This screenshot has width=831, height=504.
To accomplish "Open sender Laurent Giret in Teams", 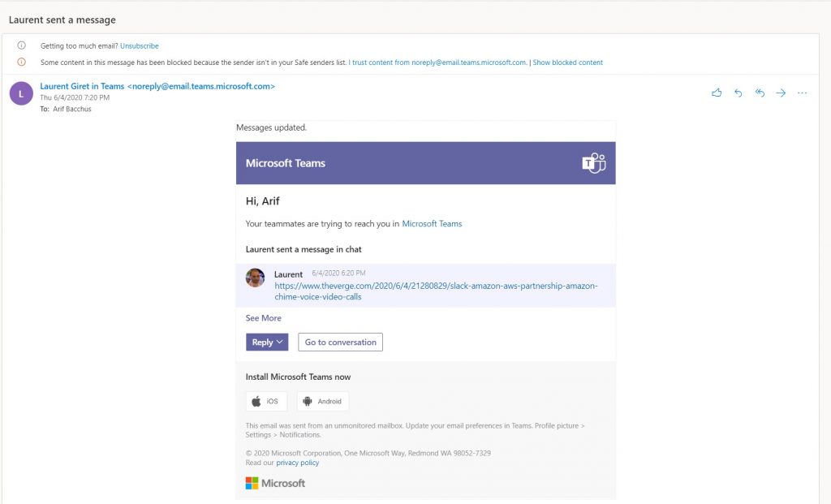I will (157, 86).
